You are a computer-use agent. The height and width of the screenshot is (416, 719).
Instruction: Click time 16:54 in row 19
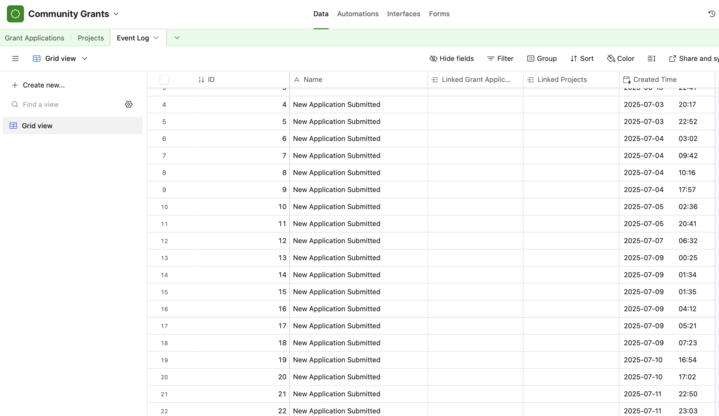coord(687,360)
